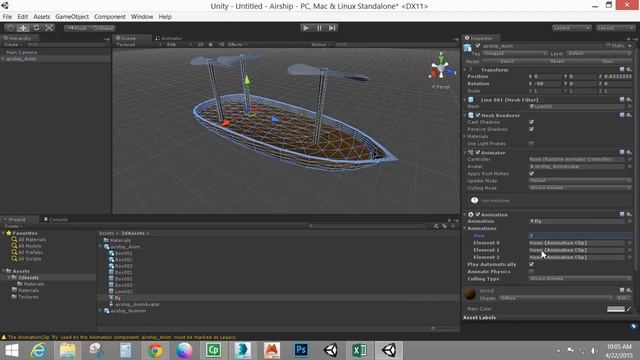This screenshot has height=360, width=640.
Task: Click Element 0 animation clip field
Action: click(x=577, y=243)
